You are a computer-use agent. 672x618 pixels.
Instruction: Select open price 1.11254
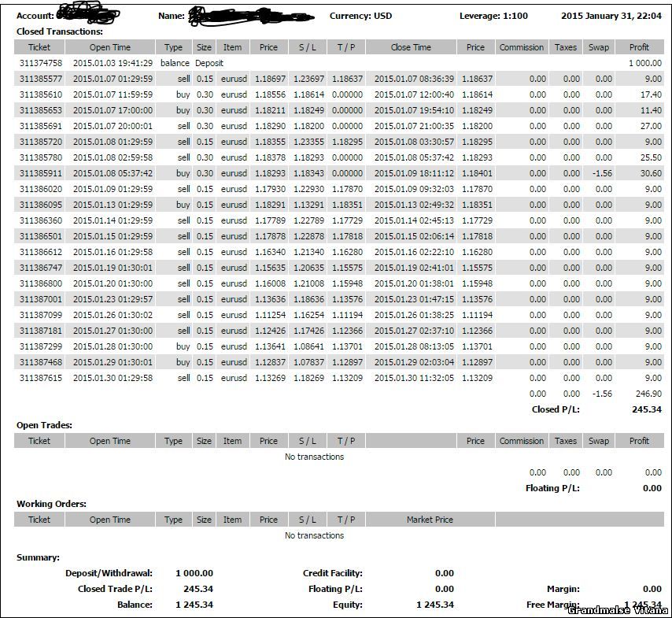pyautogui.click(x=270, y=315)
